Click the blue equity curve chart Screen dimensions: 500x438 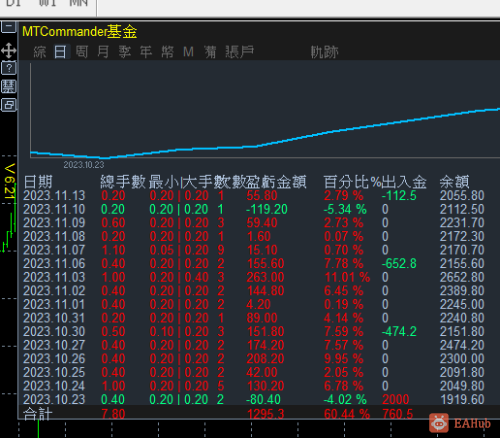click(265, 133)
